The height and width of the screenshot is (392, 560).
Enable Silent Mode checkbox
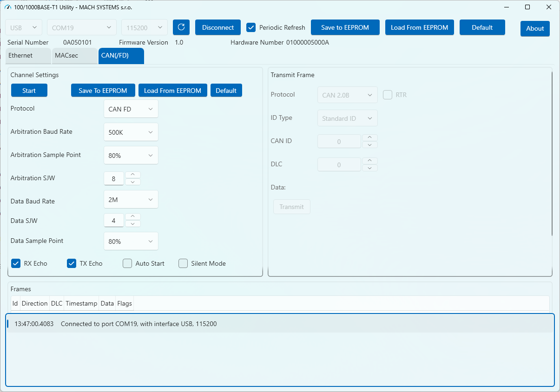coord(183,263)
